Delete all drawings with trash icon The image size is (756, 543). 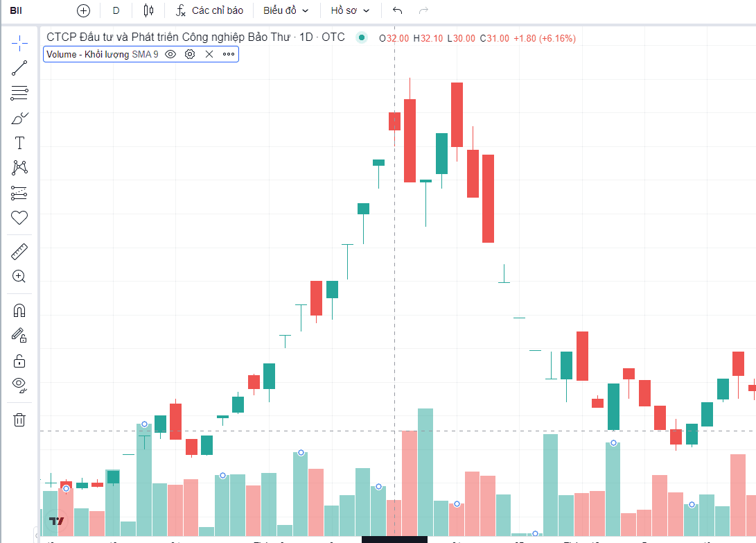pyautogui.click(x=19, y=420)
